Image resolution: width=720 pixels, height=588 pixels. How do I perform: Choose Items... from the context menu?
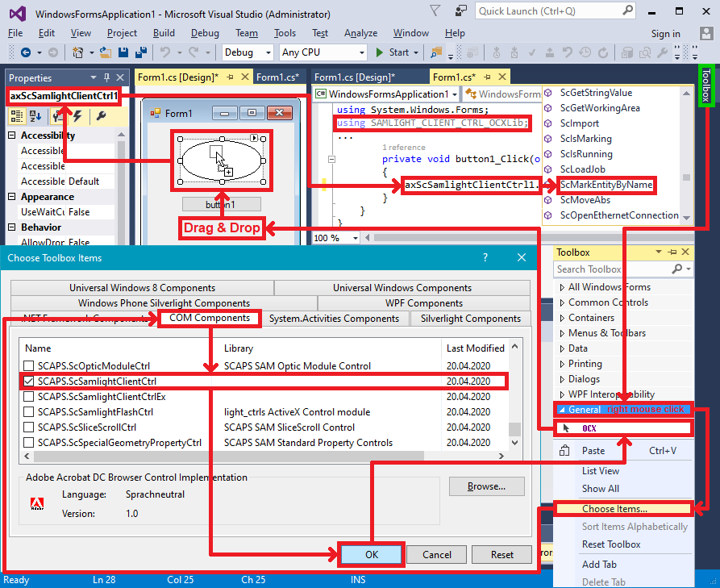coord(623,508)
